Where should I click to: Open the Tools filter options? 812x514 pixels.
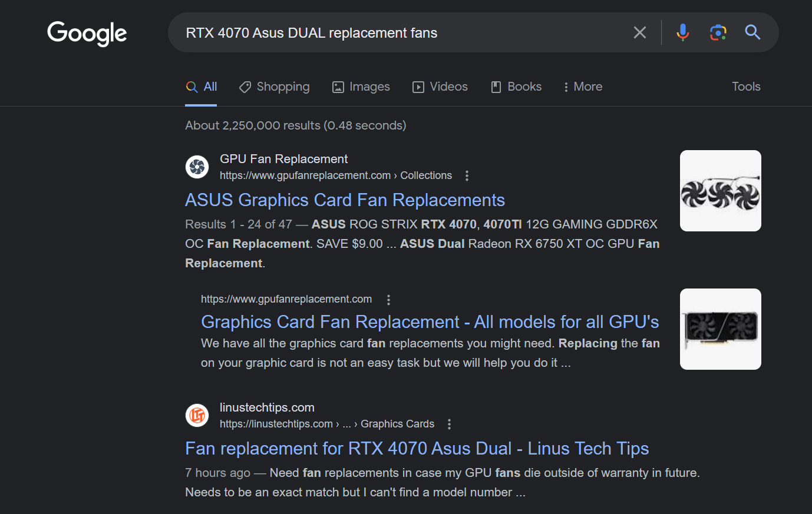point(746,87)
